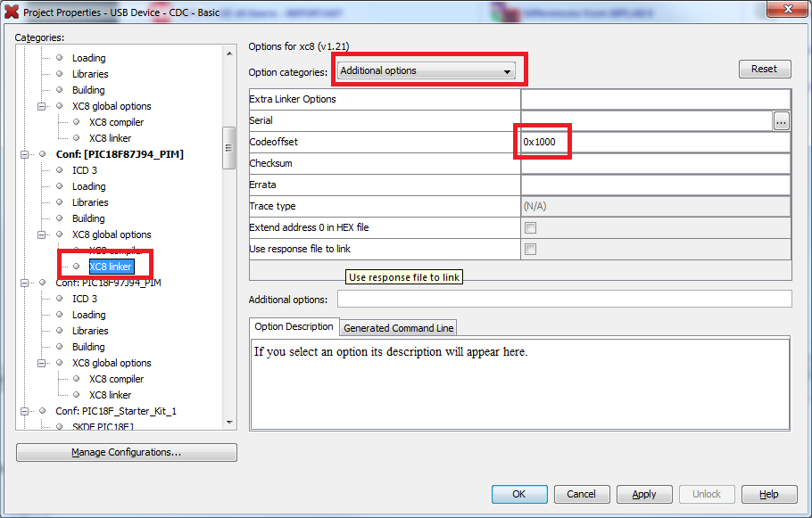
Task: Enable Extend address 0 in HEX file
Action: pos(530,227)
